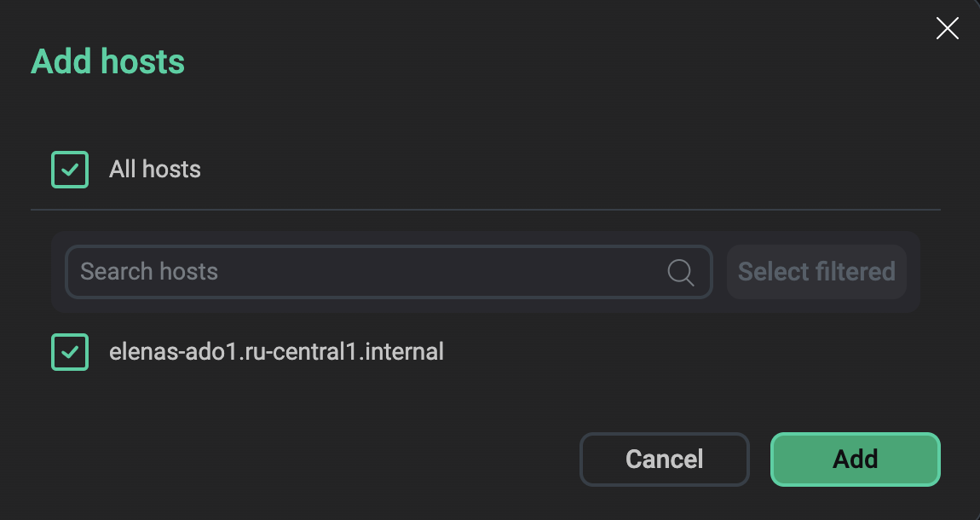Viewport: 980px width, 520px height.
Task: Add the selected host
Action: 855,459
